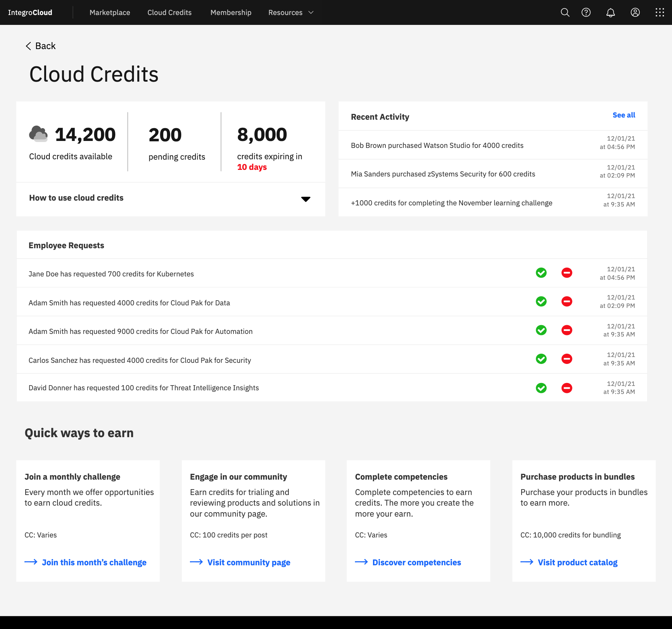Open the search icon in header
This screenshot has height=629, width=672.
[565, 12]
